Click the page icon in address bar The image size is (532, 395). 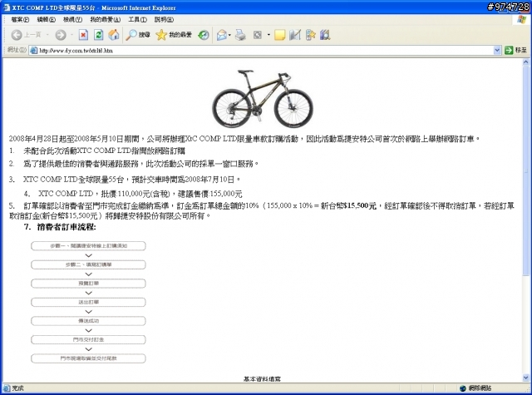pyautogui.click(x=33, y=50)
